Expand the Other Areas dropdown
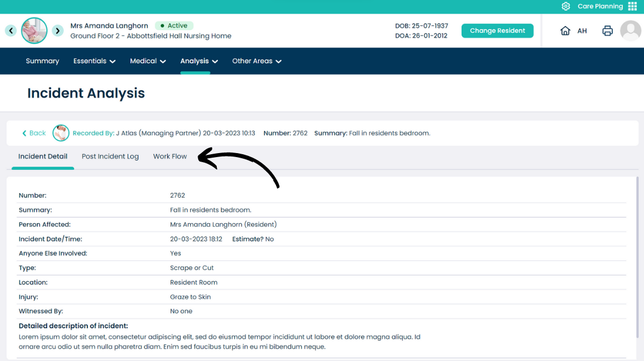This screenshot has width=644, height=361. pyautogui.click(x=257, y=61)
